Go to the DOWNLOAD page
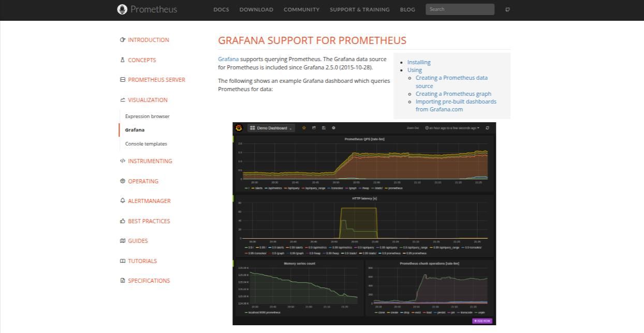This screenshot has height=333, width=644. (x=256, y=9)
